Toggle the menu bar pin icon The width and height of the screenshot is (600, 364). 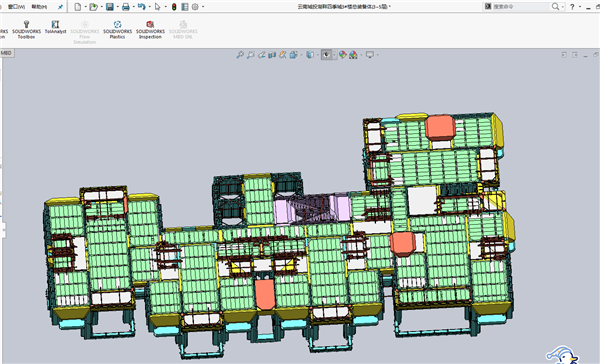(60, 7)
